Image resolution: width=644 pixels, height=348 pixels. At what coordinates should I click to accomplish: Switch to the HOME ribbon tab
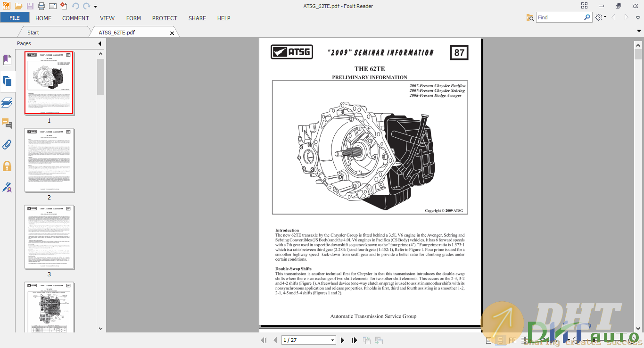43,18
